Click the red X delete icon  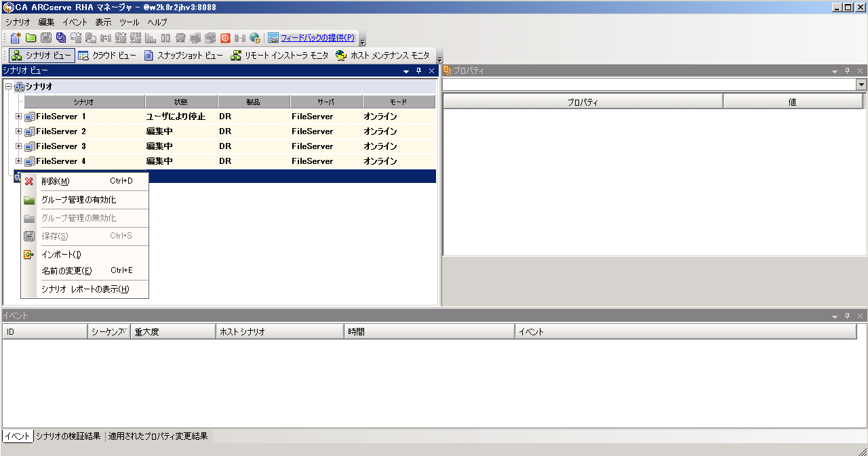coord(29,182)
